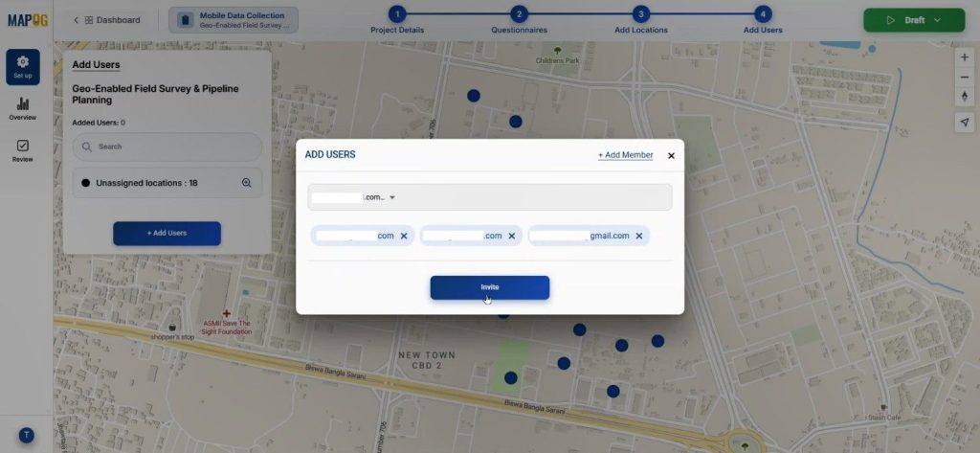980x453 pixels.
Task: Click the + Add Users panel button
Action: click(x=167, y=234)
